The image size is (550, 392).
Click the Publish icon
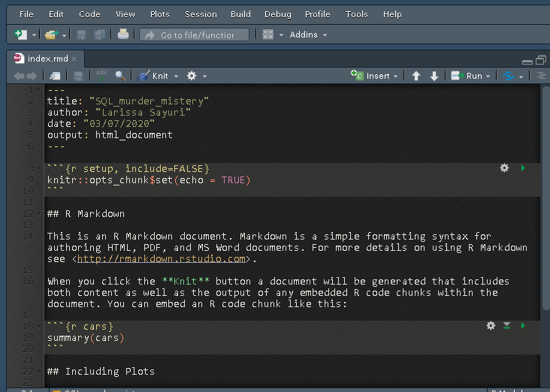[x=509, y=76]
